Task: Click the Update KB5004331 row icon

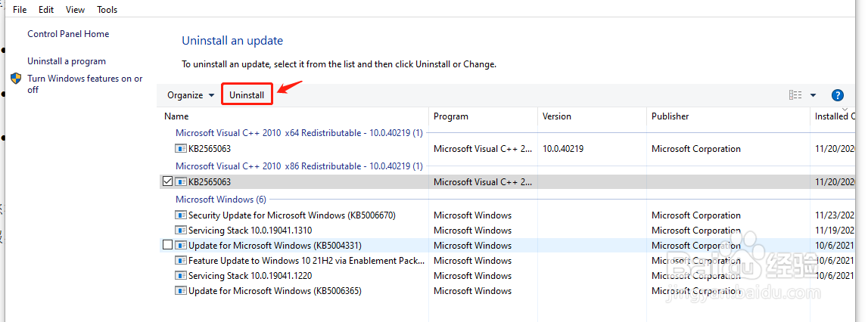Action: click(181, 245)
